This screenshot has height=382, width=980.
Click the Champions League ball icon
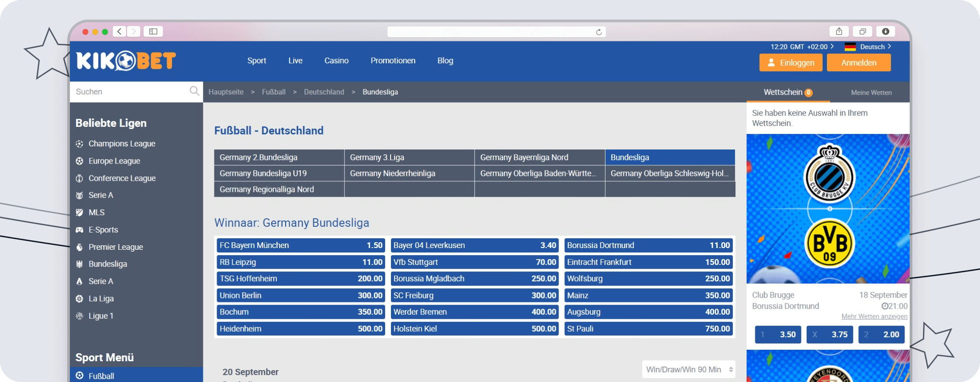pyautogui.click(x=80, y=144)
